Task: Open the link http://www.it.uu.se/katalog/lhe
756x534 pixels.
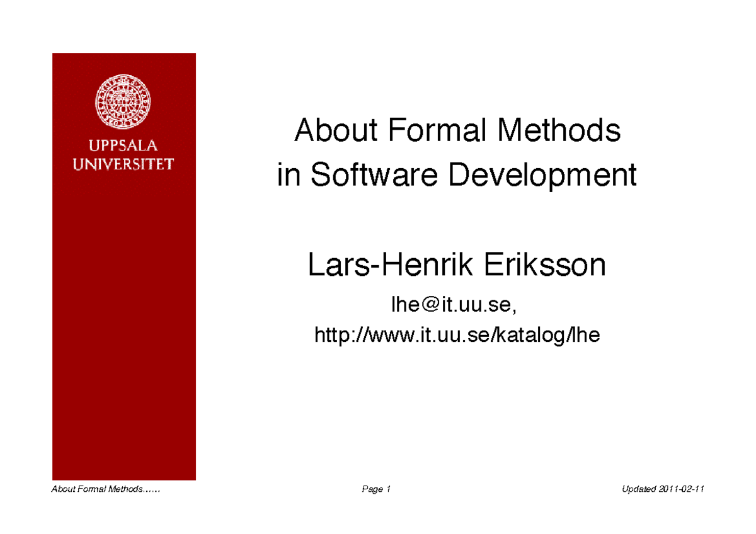Action: [x=457, y=335]
